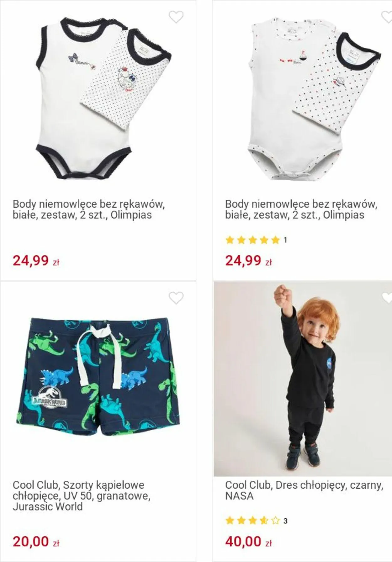
Task: Click 40,00 zł price of NASA tracksuit
Action: tap(249, 542)
